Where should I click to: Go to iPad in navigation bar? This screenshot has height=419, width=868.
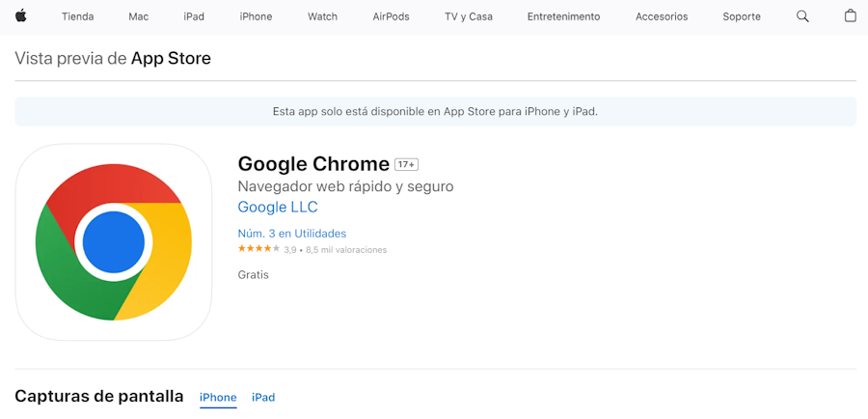pyautogui.click(x=194, y=16)
